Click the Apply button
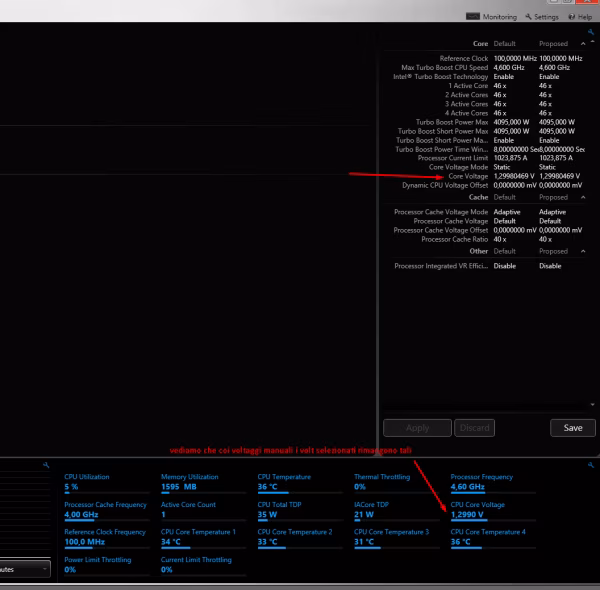This screenshot has height=590, width=600. [x=417, y=428]
